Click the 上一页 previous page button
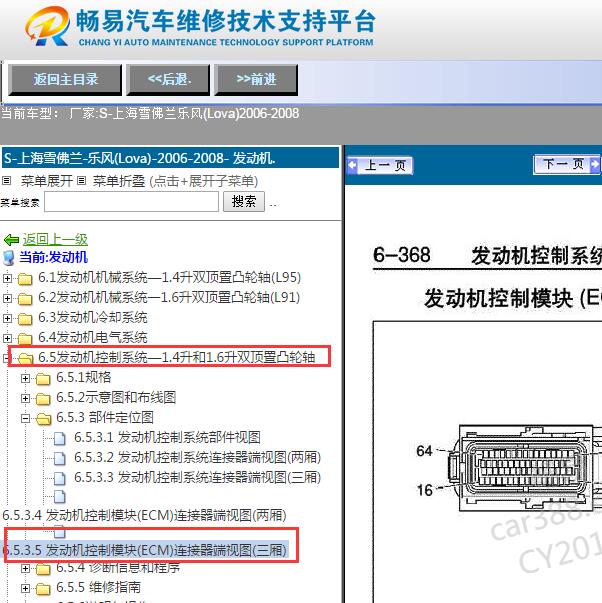The width and height of the screenshot is (602, 603). [x=380, y=166]
